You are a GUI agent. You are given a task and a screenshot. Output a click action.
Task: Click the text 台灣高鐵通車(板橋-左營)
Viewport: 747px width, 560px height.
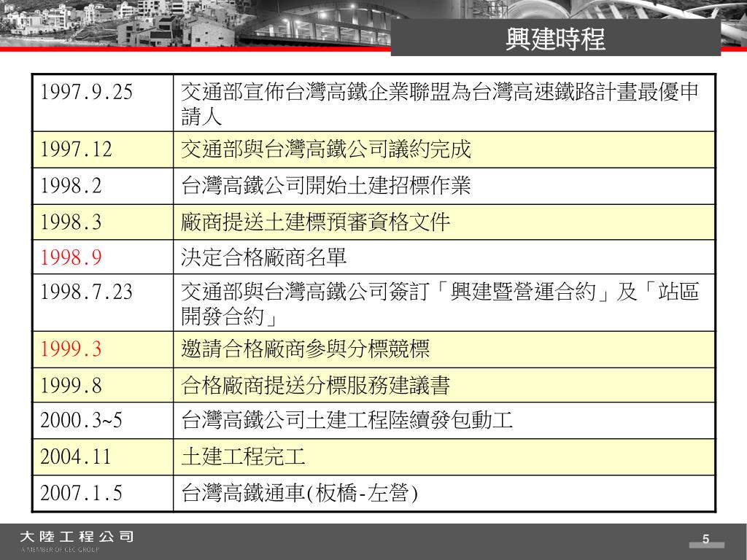point(299,494)
